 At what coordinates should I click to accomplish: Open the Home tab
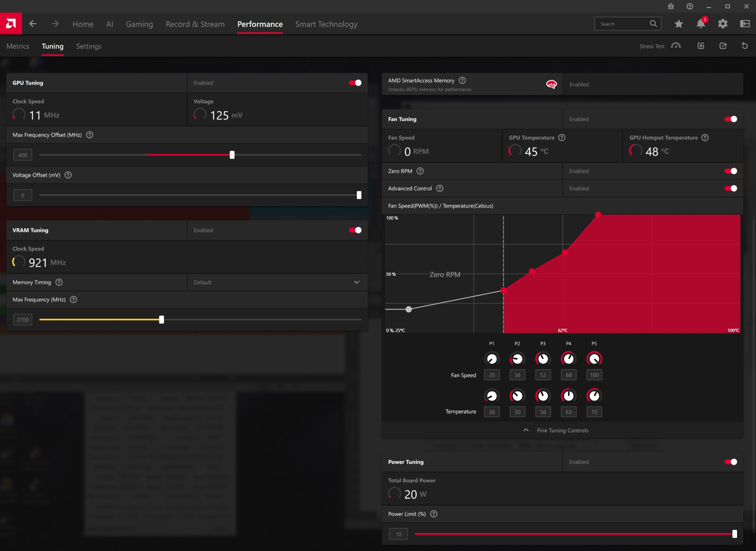pyautogui.click(x=83, y=24)
